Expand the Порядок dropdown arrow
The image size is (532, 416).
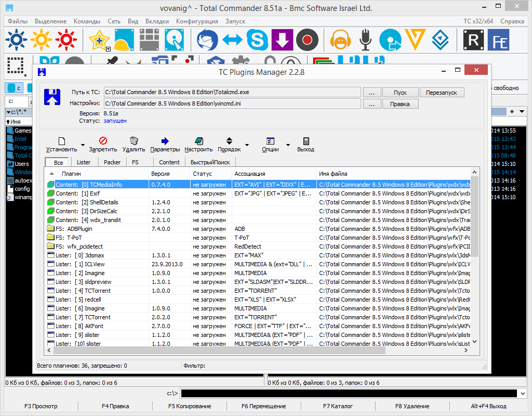tap(247, 145)
